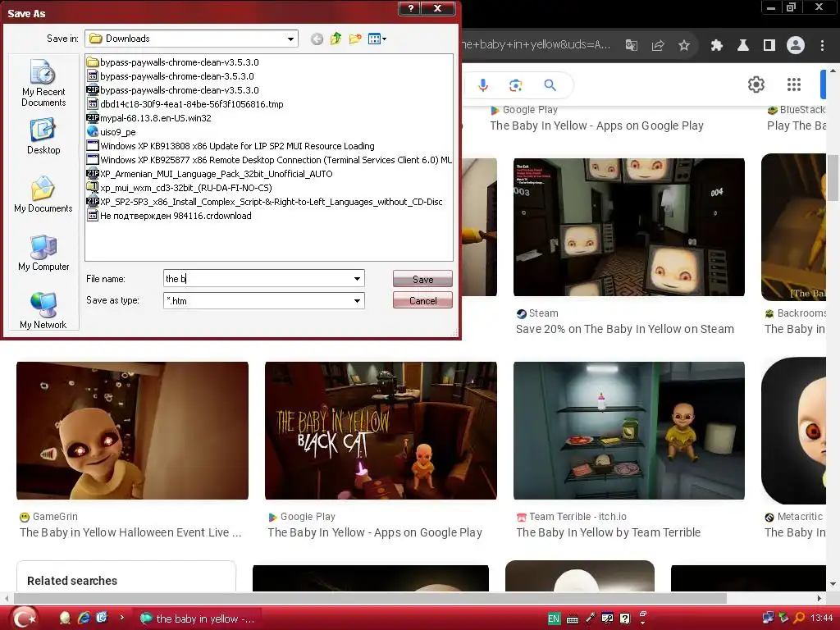Click the flask labs icon in browser toolbar
This screenshot has width=840, height=630.
pos(743,45)
